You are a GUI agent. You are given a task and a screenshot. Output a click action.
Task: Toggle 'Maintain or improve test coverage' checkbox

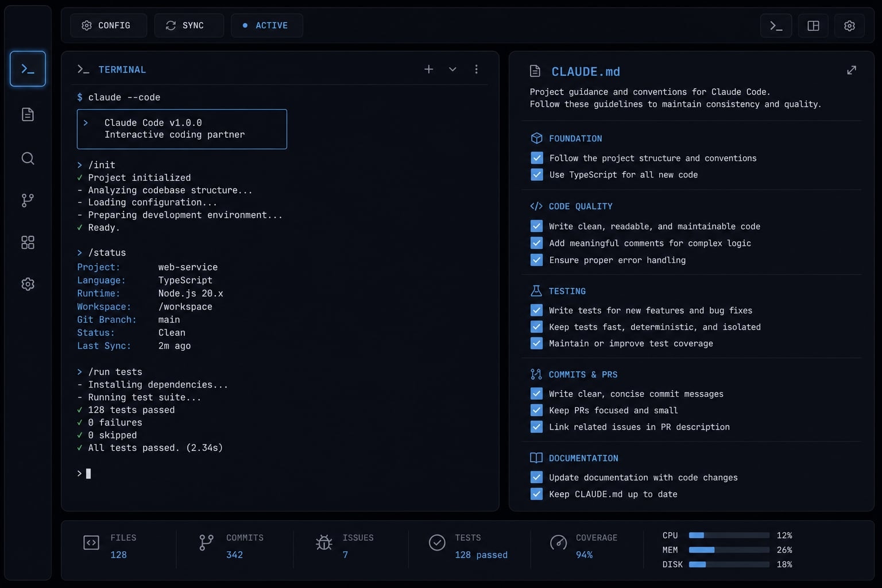tap(536, 343)
